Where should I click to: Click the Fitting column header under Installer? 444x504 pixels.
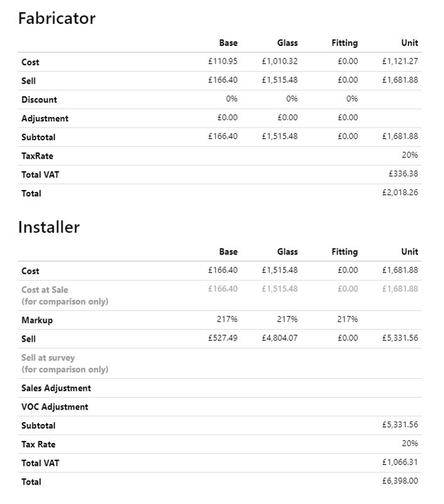click(344, 252)
